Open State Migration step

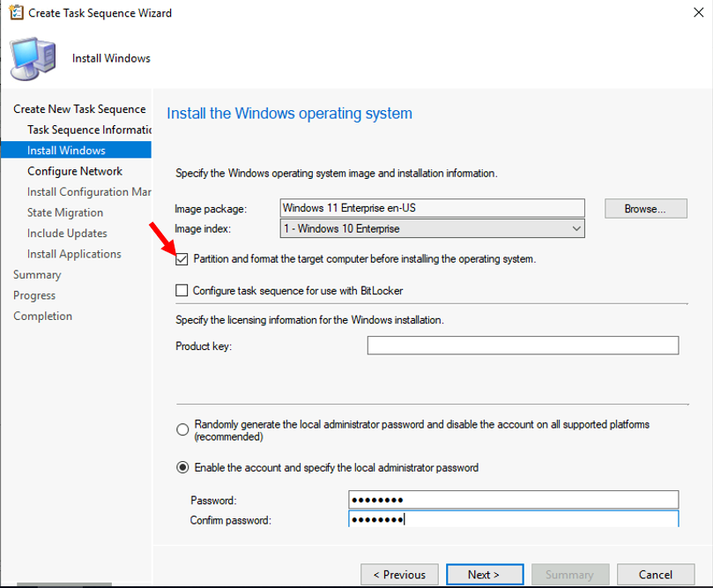pyautogui.click(x=65, y=212)
